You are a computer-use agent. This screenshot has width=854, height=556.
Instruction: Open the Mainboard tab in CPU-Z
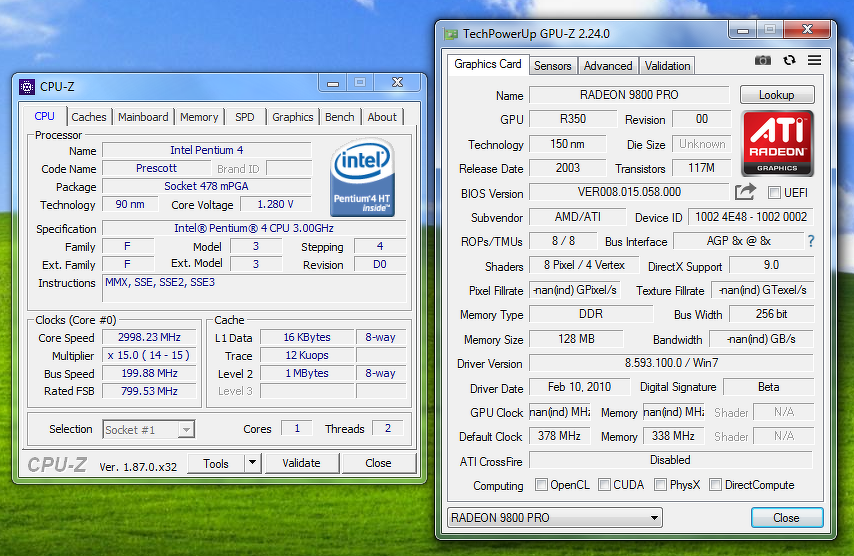point(143,117)
